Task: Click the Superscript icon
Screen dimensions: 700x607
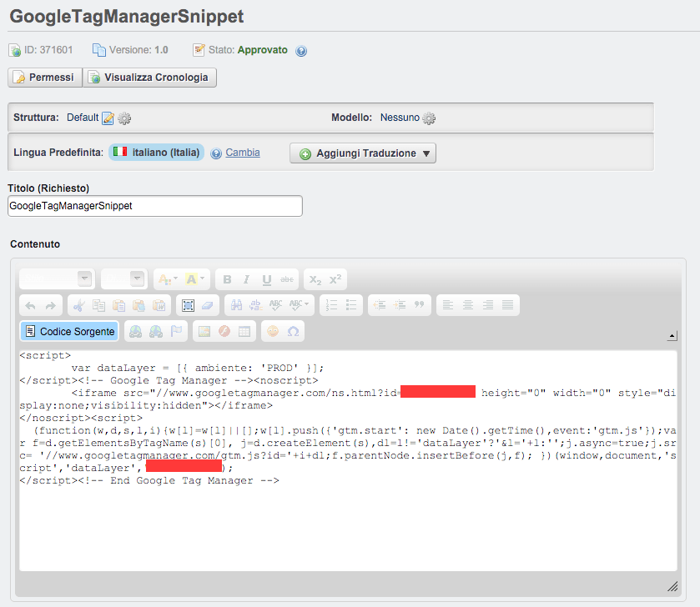Action: coord(335,279)
